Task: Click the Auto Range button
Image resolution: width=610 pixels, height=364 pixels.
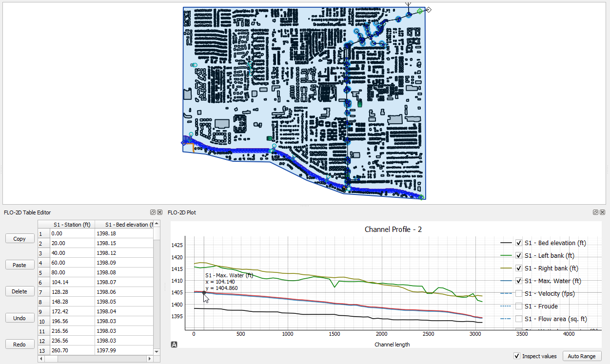Action: coord(582,356)
